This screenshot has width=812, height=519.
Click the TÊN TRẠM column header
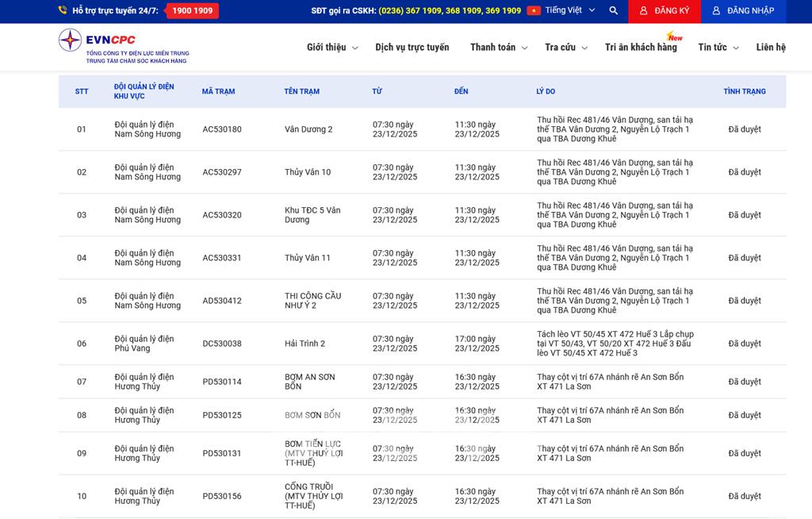301,91
